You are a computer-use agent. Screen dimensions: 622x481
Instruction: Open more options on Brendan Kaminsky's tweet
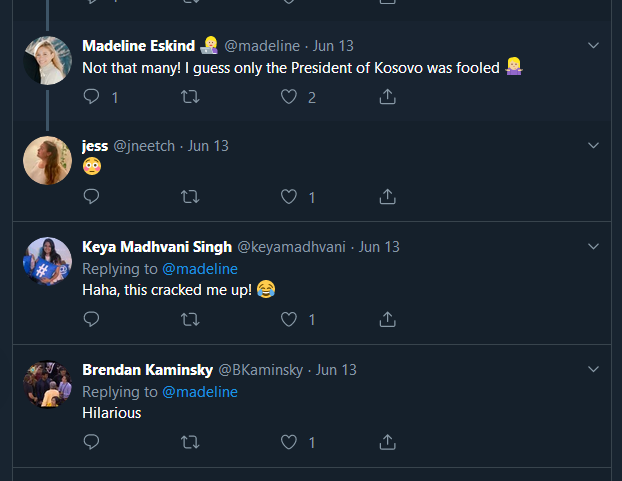tap(593, 370)
